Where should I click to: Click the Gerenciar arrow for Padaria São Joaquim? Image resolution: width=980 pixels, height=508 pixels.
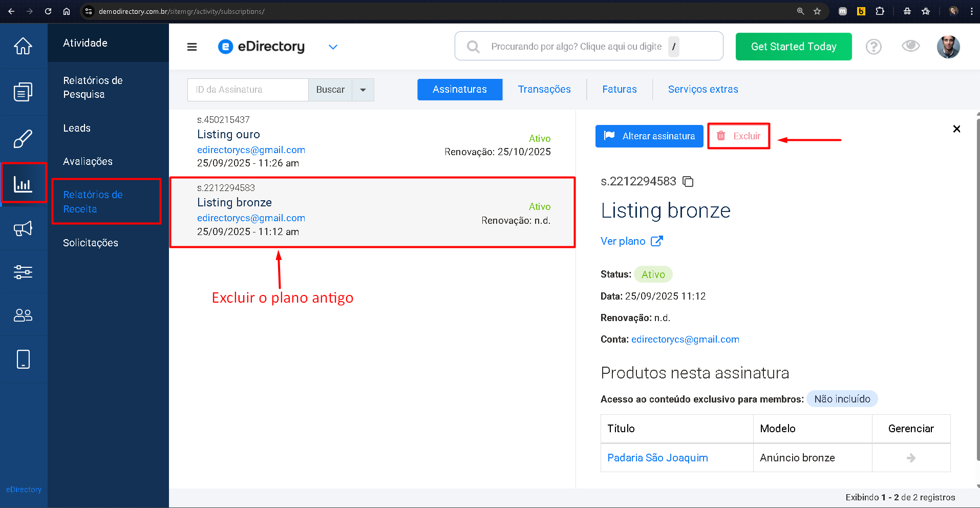click(911, 458)
